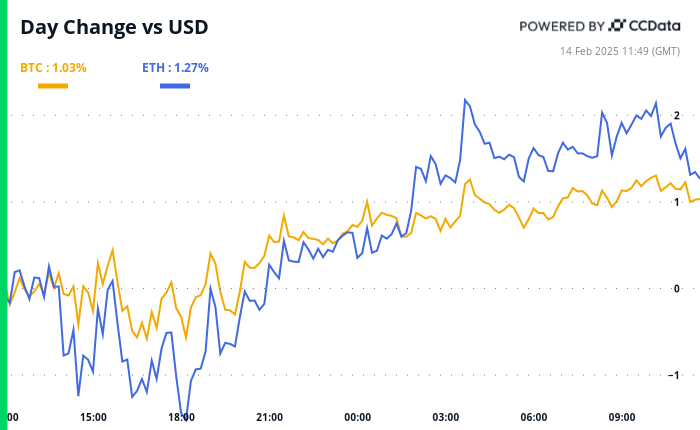Select the 00:00 x-axis label
This screenshot has width=700, height=430.
point(357,416)
